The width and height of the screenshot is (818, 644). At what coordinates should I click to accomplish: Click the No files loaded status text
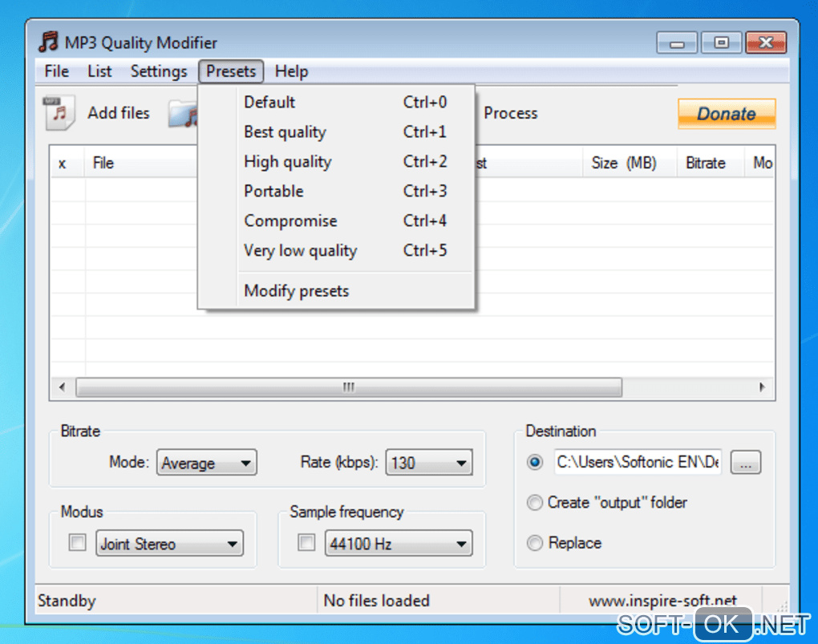point(377,601)
